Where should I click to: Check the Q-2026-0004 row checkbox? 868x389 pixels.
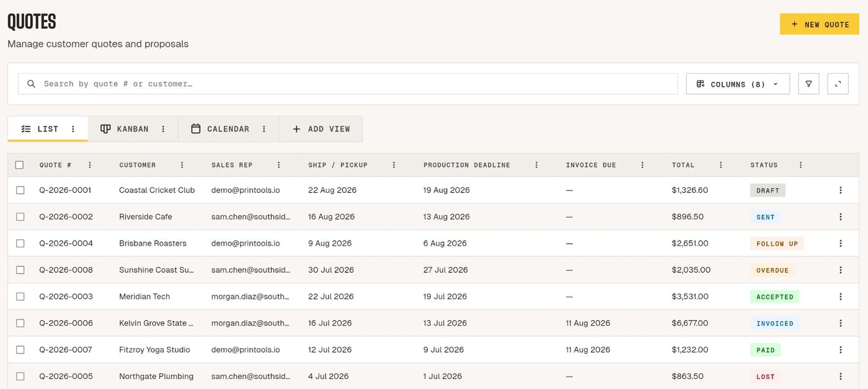[20, 244]
